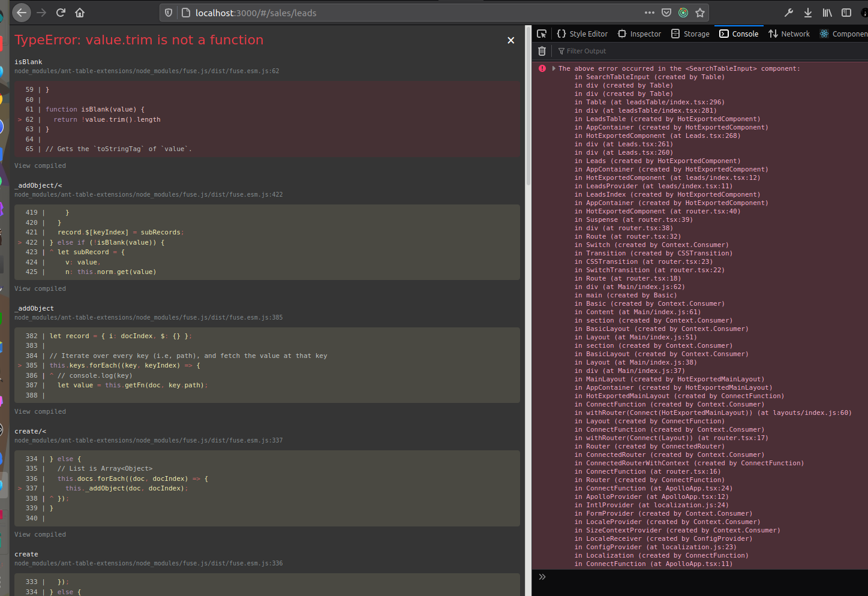Click 'in Table (at leadsTable/index.tsx:296)' line
The width and height of the screenshot is (868, 596).
coord(649,102)
